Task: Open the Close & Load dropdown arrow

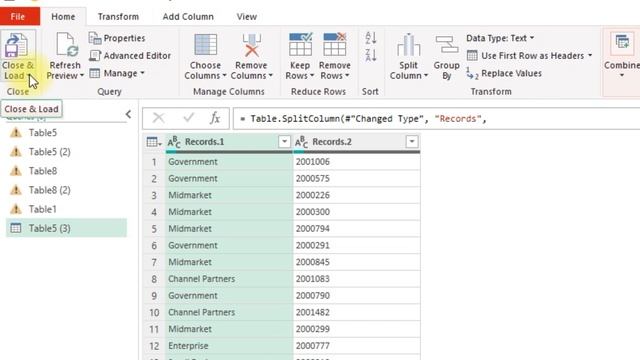Action: click(29, 76)
